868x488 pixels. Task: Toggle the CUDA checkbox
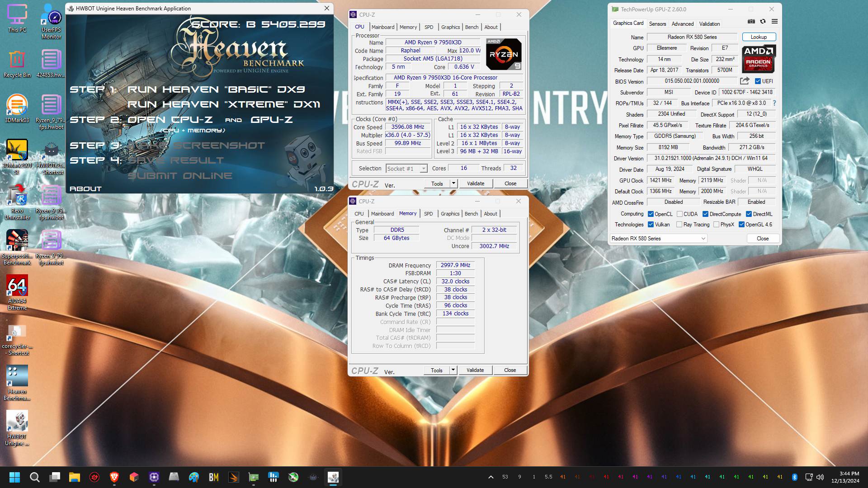(679, 214)
